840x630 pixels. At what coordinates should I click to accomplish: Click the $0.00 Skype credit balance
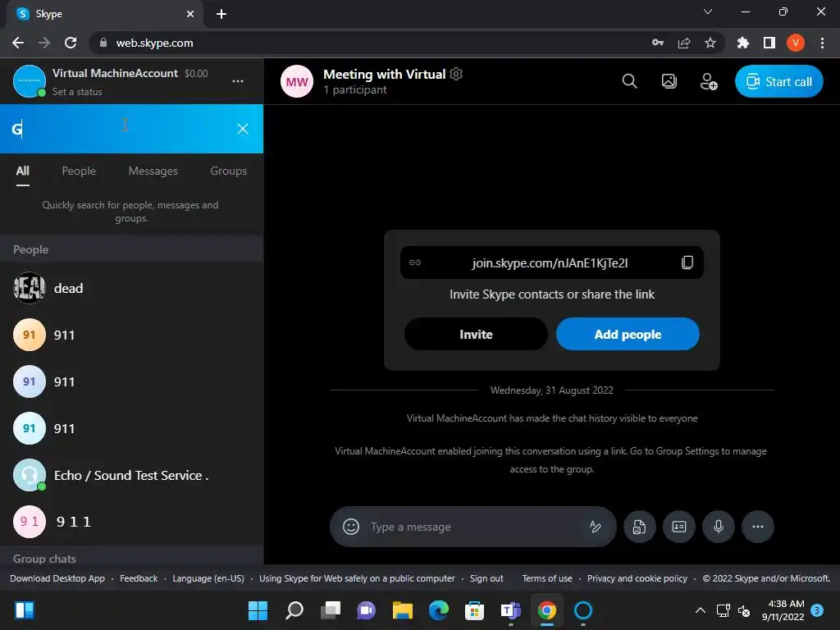pyautogui.click(x=196, y=73)
